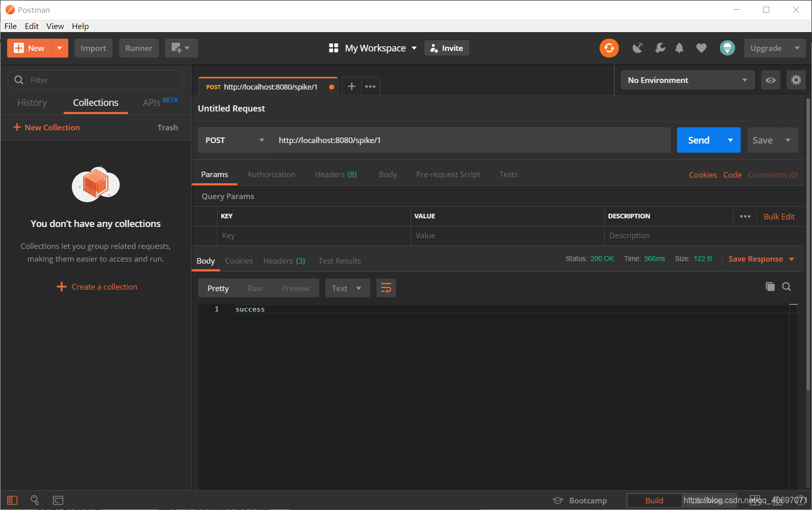Open manage environments gear icon
Screen dimensions: 812x510
click(x=796, y=80)
